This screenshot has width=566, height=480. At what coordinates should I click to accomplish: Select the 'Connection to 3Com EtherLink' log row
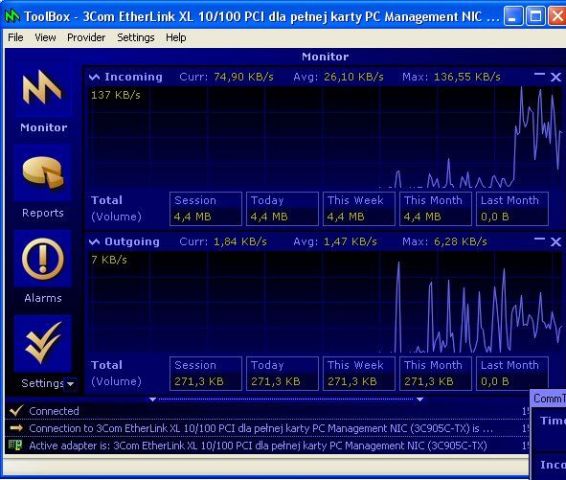(267, 428)
